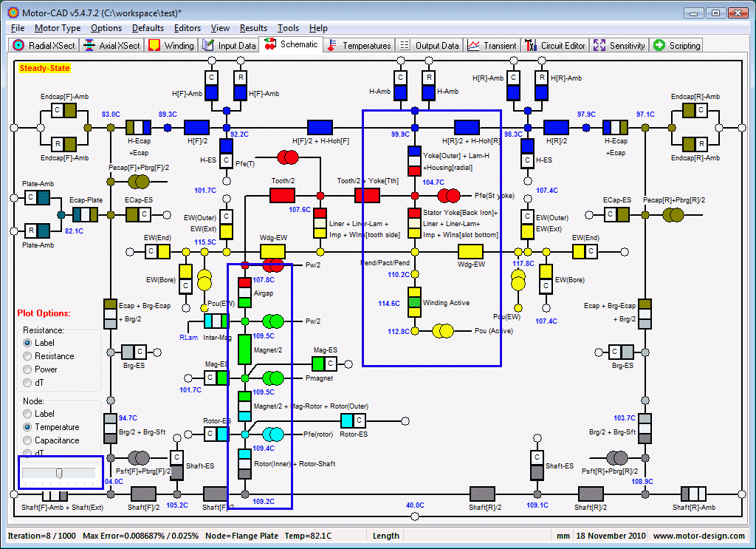Click the 114.6C winding node temperature
The width and height of the screenshot is (756, 549).
[388, 304]
